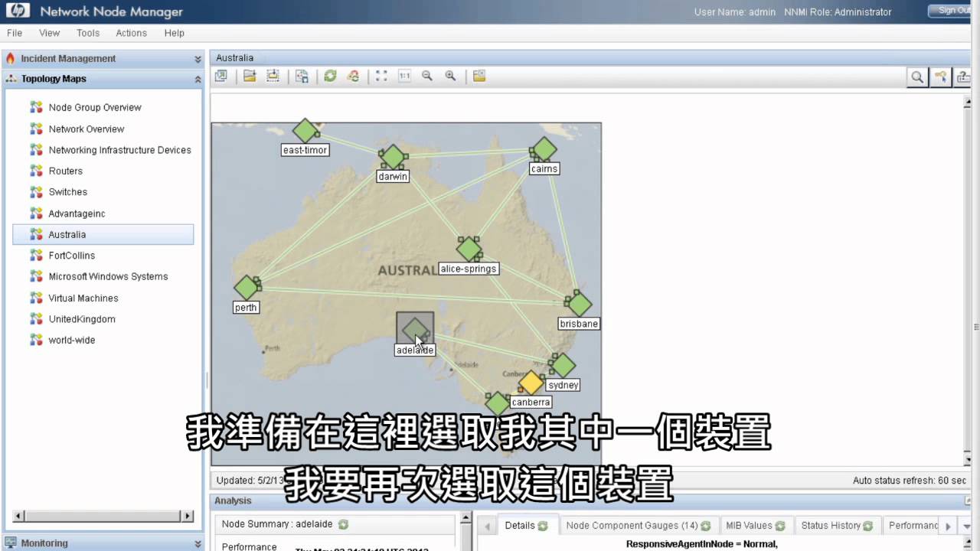Screen dimensions: 980x551
Task: Click the left arrow of sidebar scrollbar
Action: coord(19,517)
